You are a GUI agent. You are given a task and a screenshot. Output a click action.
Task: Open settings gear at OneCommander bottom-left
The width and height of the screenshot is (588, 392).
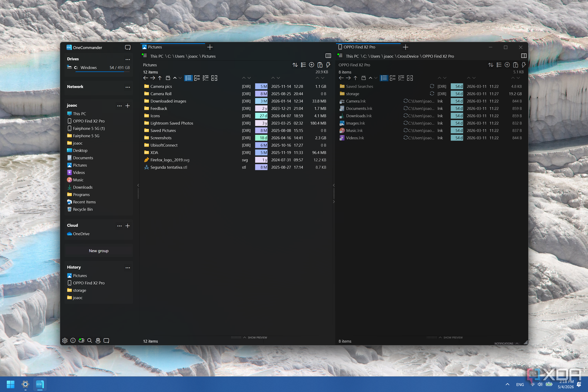pos(65,341)
